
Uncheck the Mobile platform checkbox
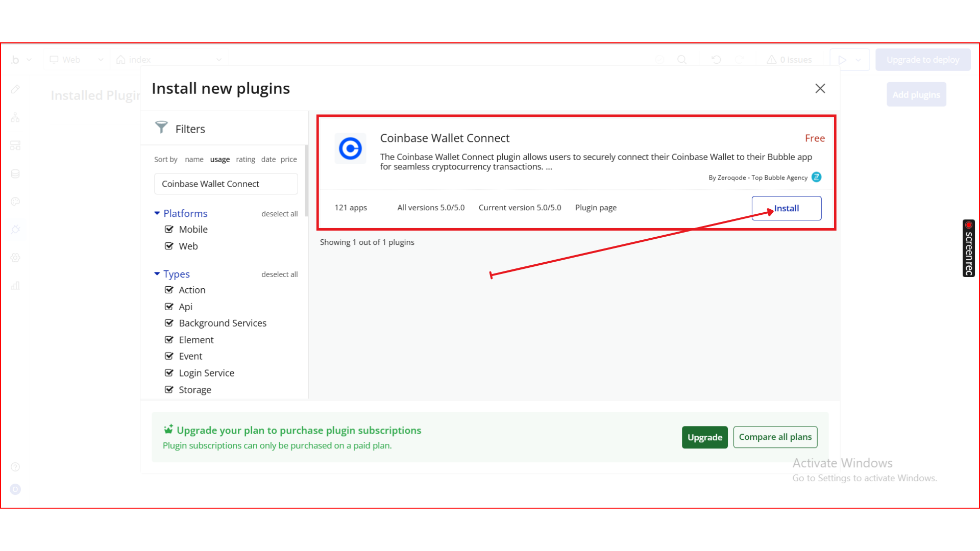click(x=169, y=229)
